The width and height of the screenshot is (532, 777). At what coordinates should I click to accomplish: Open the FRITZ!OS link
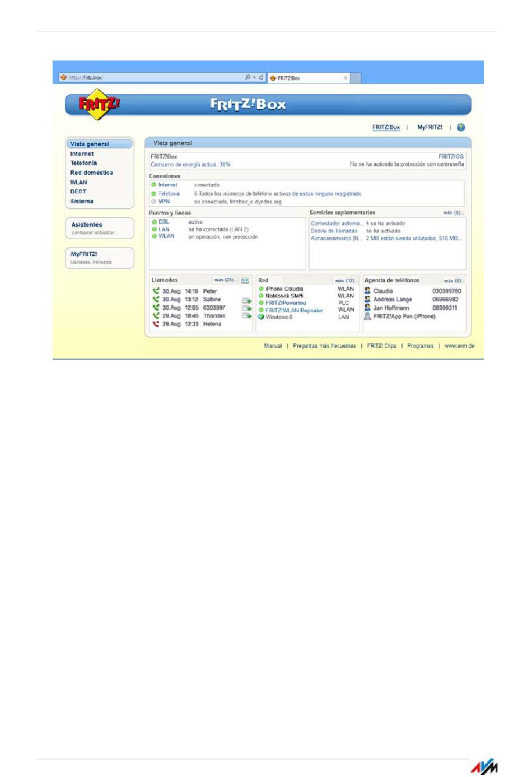coord(451,157)
